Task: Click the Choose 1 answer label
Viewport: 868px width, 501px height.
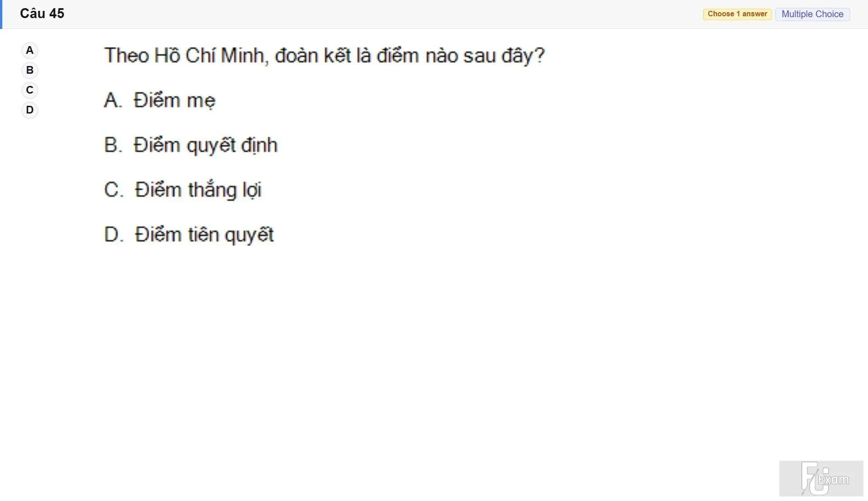Action: pos(737,14)
